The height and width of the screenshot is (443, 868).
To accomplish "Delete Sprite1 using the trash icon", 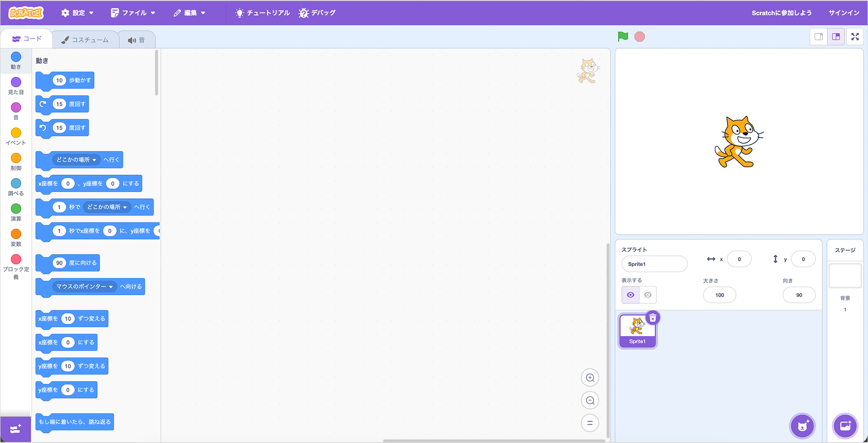I will [653, 318].
